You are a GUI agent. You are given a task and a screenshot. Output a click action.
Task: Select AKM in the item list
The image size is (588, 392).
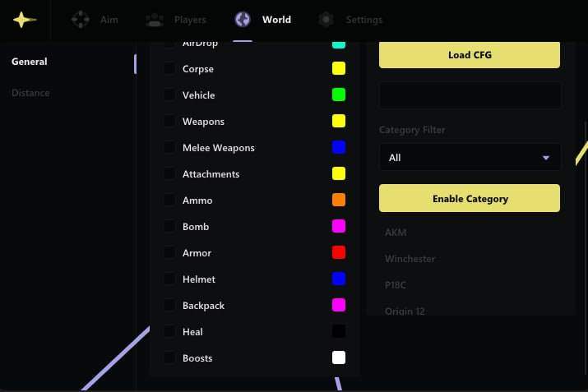pyautogui.click(x=396, y=233)
